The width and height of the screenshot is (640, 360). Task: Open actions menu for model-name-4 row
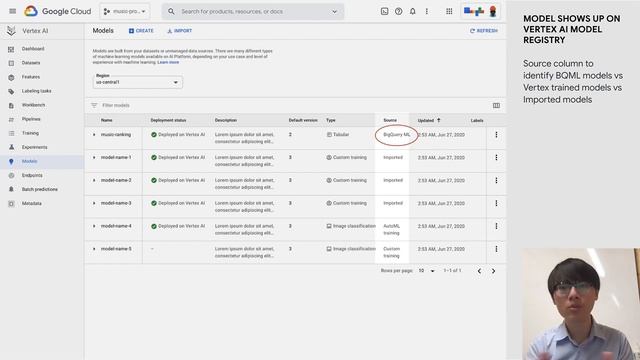(496, 226)
